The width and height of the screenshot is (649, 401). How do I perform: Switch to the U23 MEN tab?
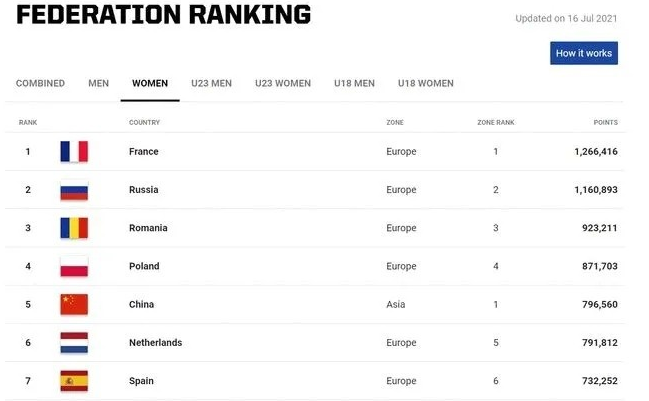[211, 84]
